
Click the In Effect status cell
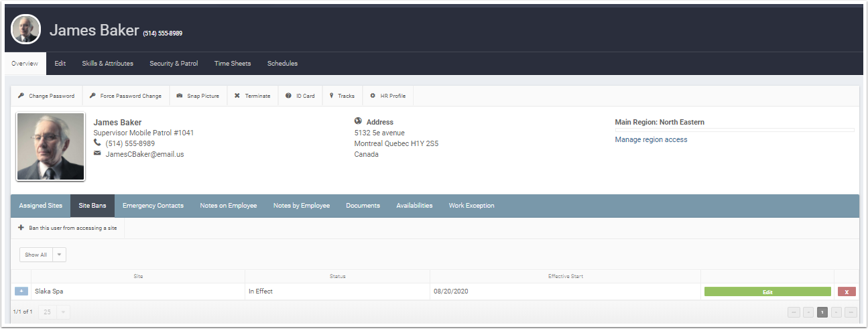337,291
